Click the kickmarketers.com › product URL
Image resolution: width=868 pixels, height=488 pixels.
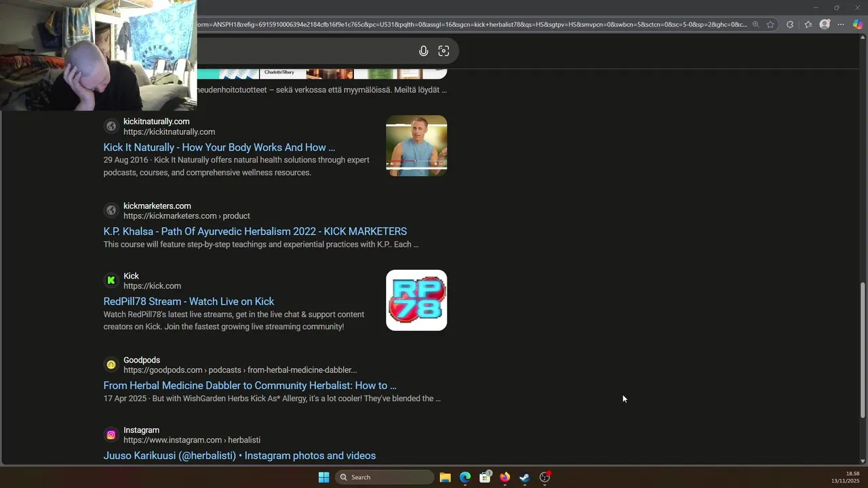(x=186, y=216)
